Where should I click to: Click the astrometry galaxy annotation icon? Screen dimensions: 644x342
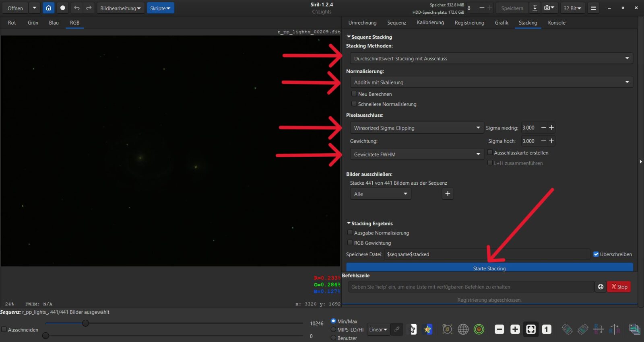coord(447,330)
